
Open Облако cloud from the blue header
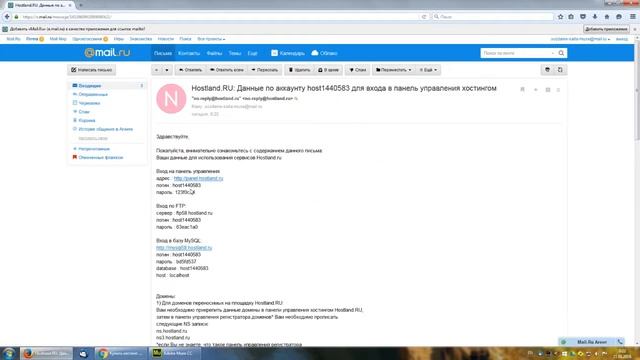pos(324,53)
